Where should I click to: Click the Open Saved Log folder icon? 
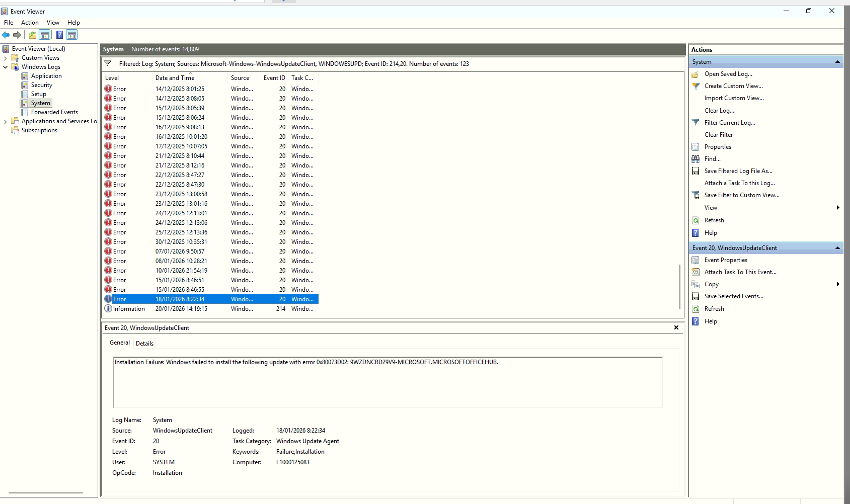[696, 74]
